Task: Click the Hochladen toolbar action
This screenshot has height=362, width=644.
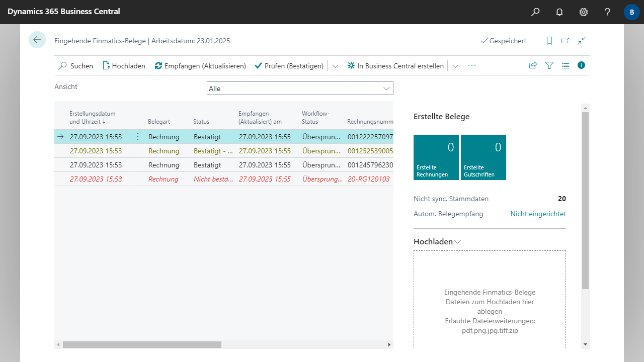Action: click(124, 66)
